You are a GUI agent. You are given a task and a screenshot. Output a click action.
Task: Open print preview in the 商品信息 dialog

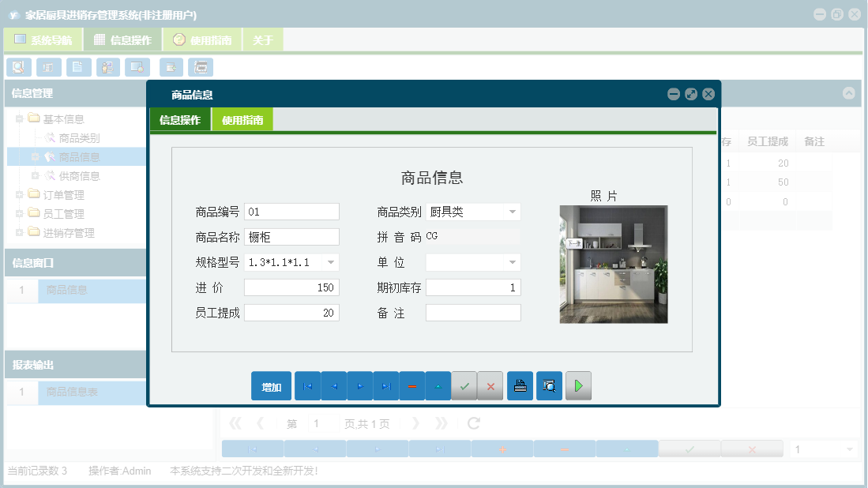549,385
